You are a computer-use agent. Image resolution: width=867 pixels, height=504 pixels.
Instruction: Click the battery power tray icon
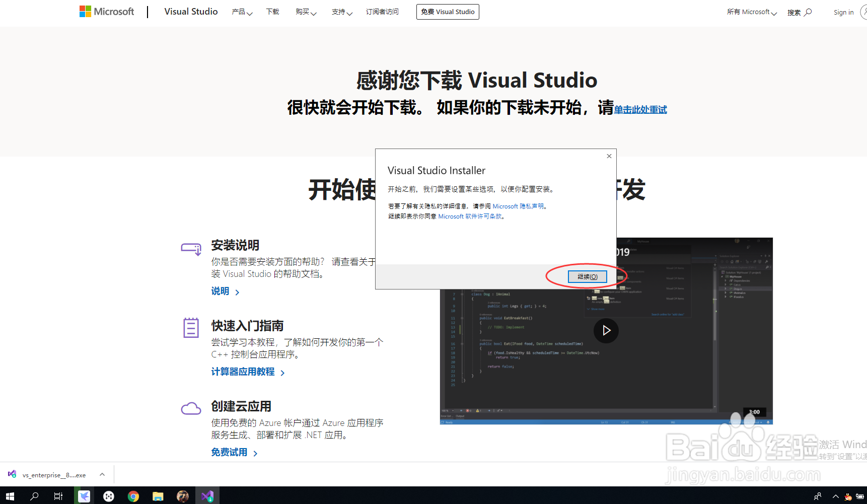[x=860, y=496]
